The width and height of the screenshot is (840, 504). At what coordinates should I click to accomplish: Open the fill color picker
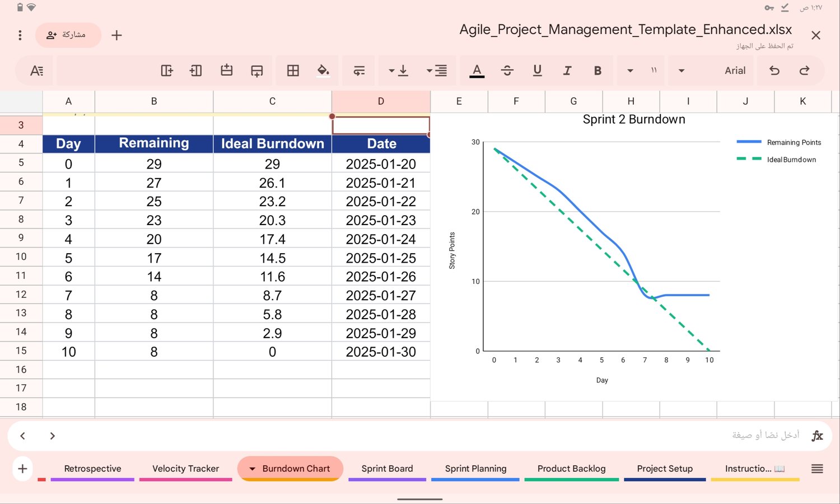click(323, 71)
